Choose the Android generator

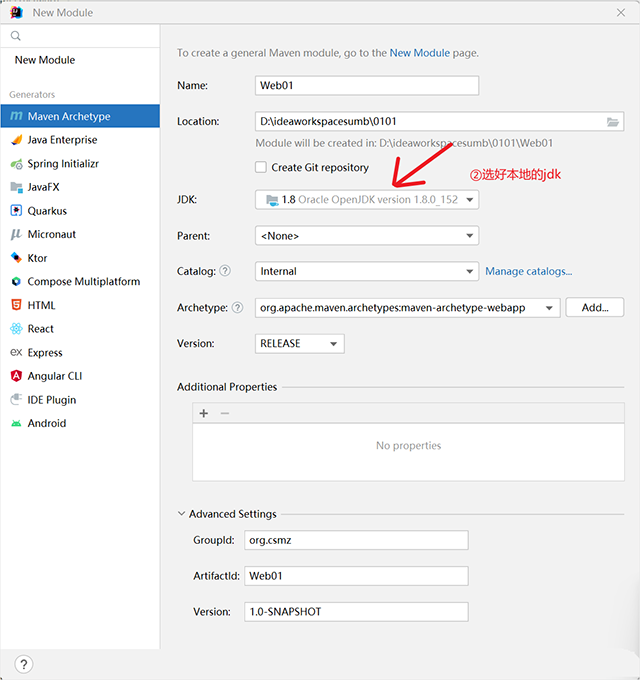click(46, 423)
